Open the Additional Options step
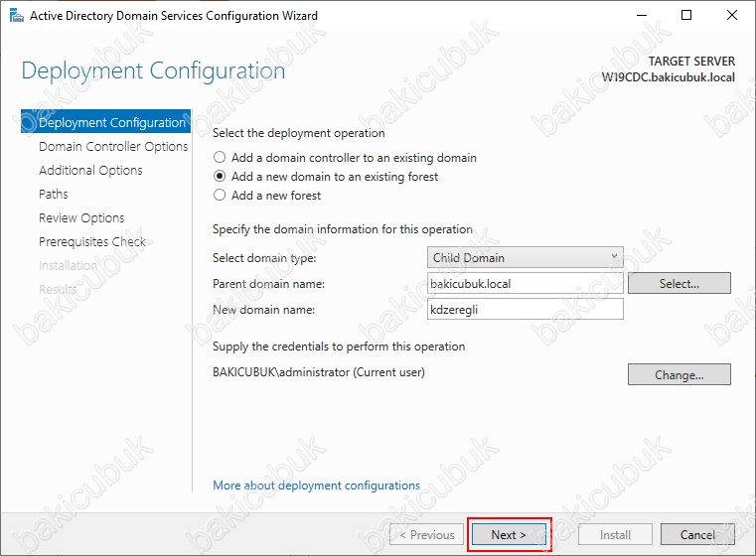The image size is (756, 556). (x=90, y=170)
